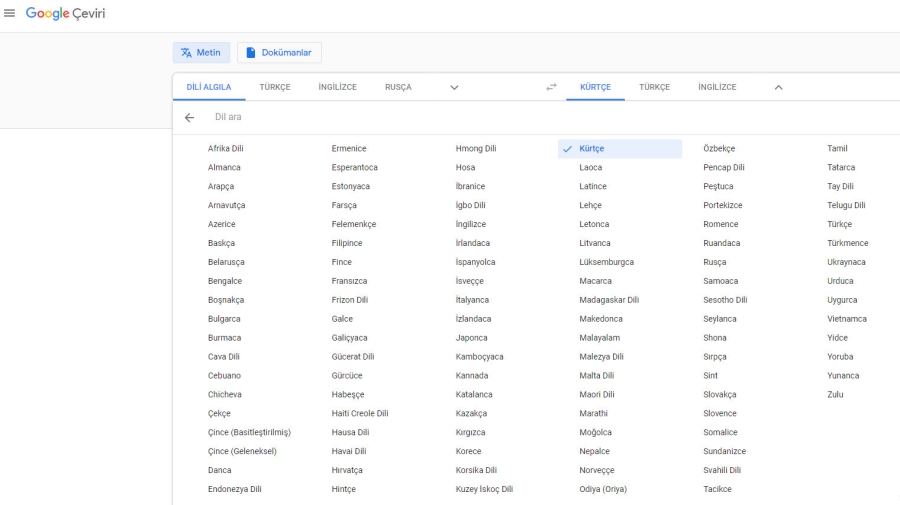Select Azerice as target language

222,224
